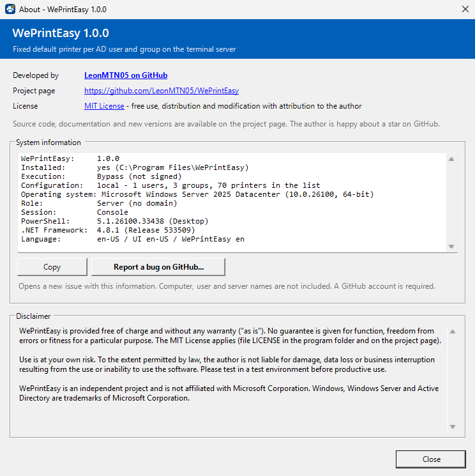This screenshot has height=476, width=475.
Task: Click the 'WePrintEasy is an independent project' paragraph
Action: [x=229, y=393]
